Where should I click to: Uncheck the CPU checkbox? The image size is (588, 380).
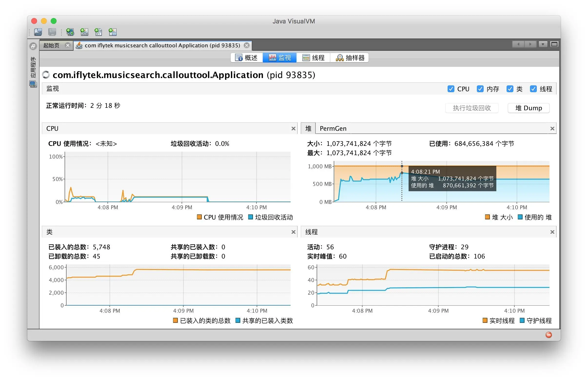(x=451, y=89)
